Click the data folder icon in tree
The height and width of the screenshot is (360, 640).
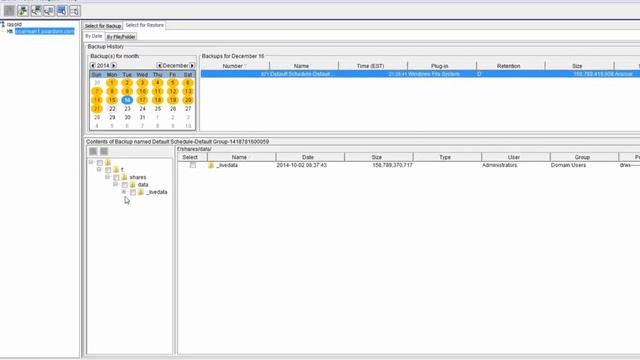click(x=133, y=184)
